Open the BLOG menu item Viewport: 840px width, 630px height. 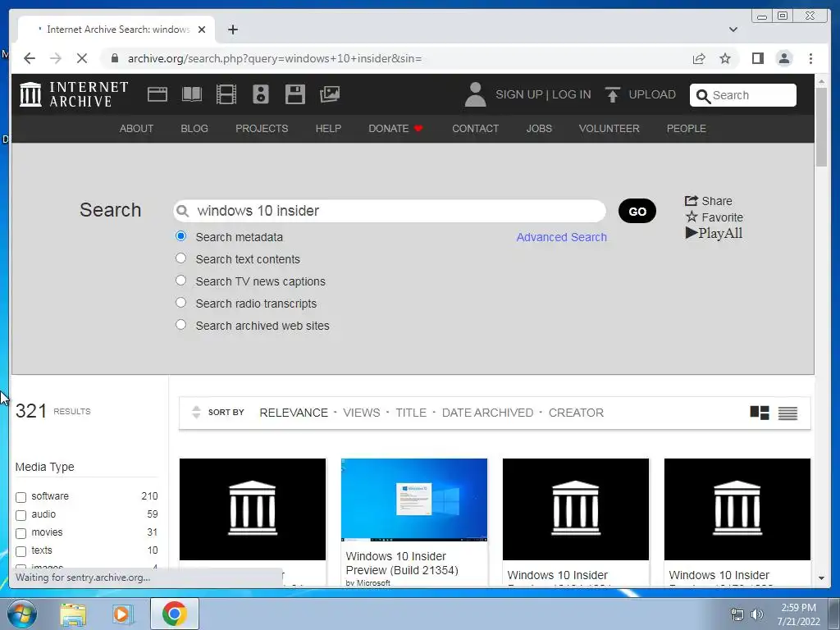point(194,129)
